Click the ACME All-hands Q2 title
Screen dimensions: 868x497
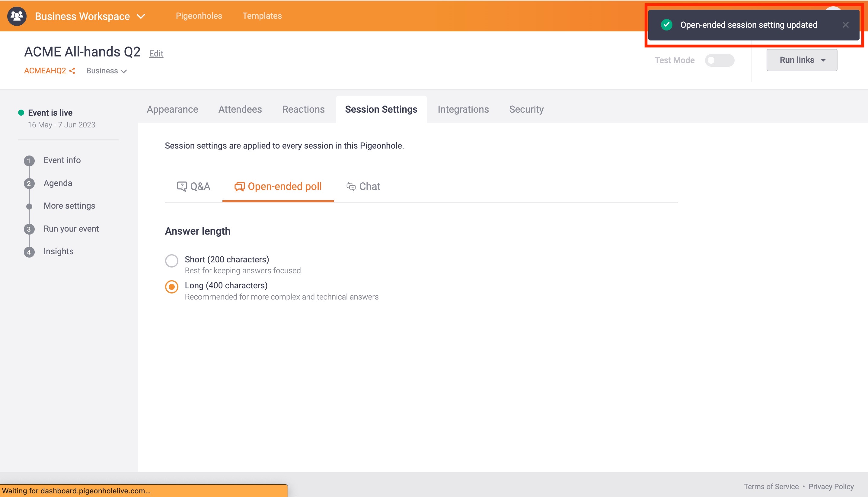pos(82,52)
